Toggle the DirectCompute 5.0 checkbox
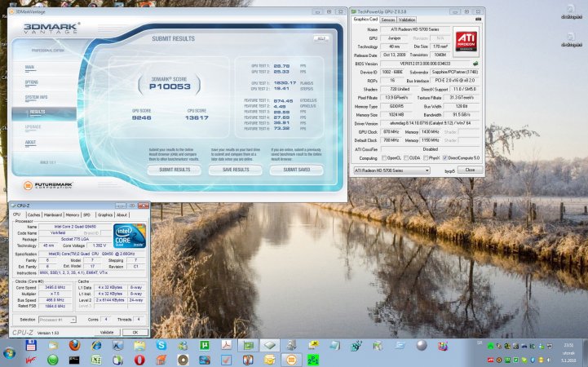Viewport: 588px width, 367px height. (x=444, y=158)
